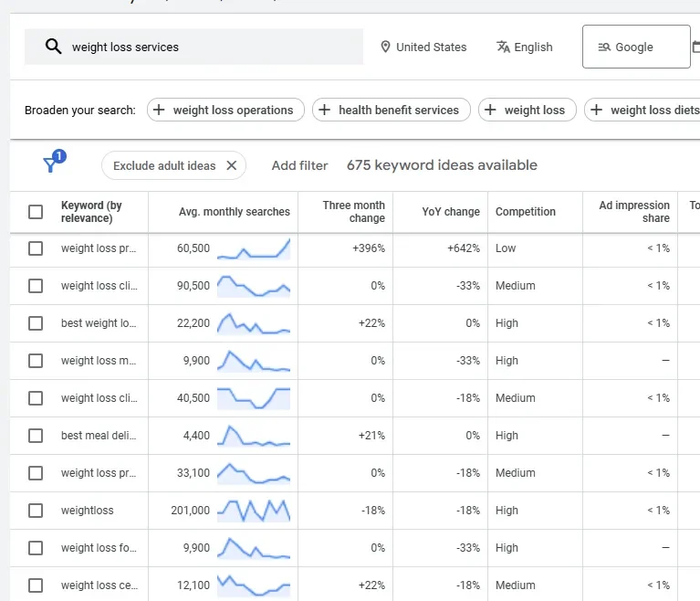
Task: Click the weight loss services search field
Action: click(210, 47)
